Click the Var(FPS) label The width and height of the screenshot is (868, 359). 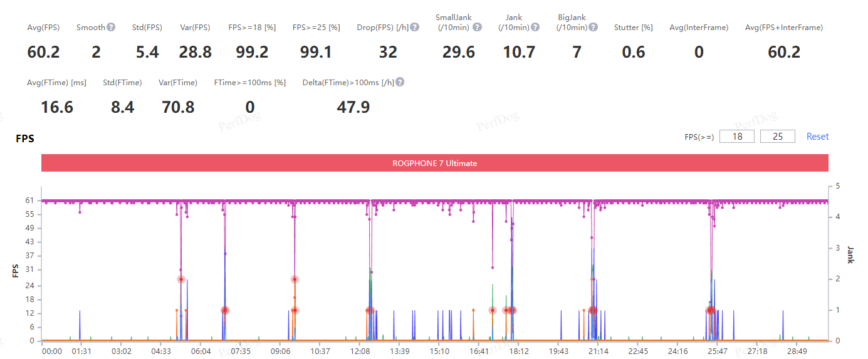click(x=195, y=28)
